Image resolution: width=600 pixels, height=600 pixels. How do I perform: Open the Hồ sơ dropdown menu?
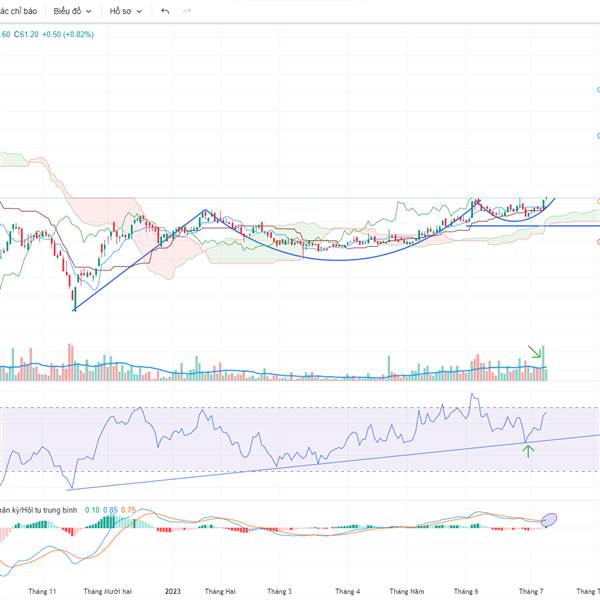click(x=126, y=11)
